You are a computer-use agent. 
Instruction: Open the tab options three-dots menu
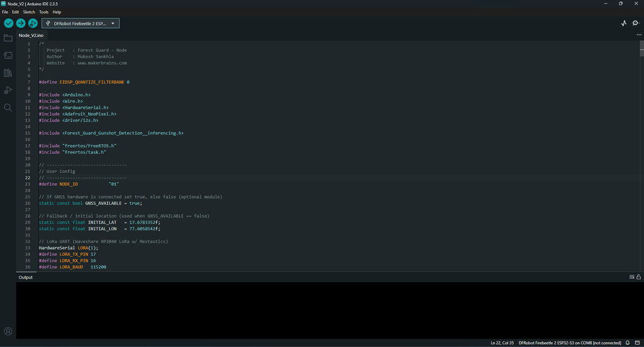tap(639, 35)
